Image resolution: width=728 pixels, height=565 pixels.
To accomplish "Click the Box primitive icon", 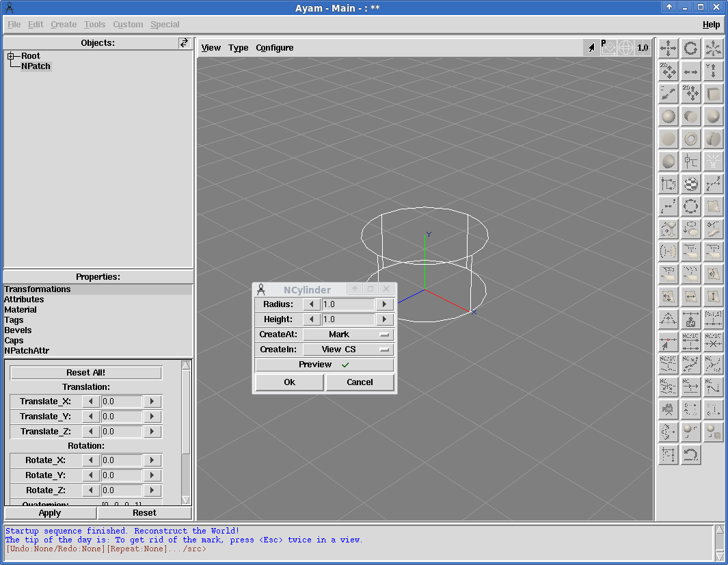I will [713, 94].
